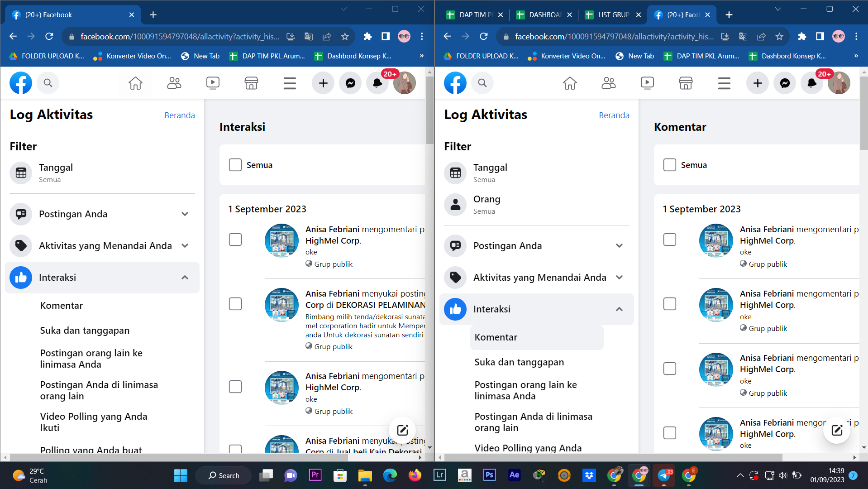Open Translate page icon in right window address bar
Viewport: 868px width, 489px height.
coord(743,37)
